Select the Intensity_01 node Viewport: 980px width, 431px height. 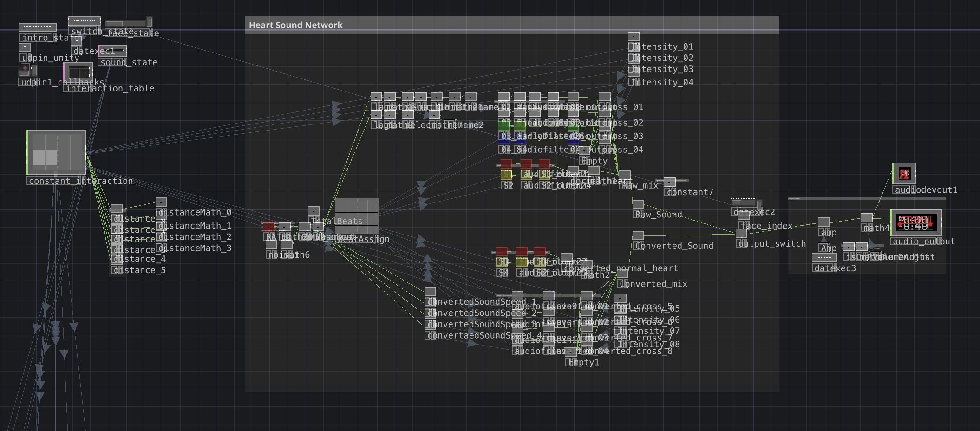[x=634, y=36]
